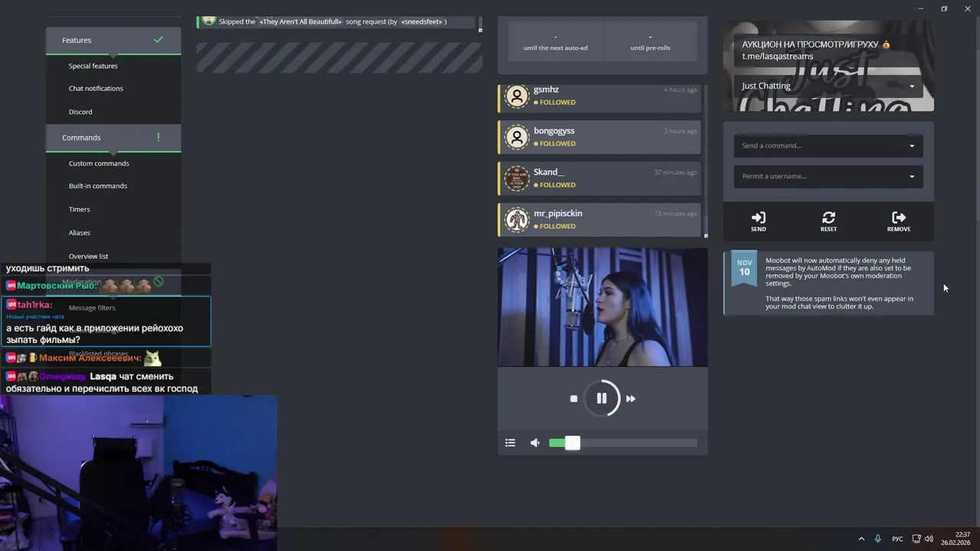Mute the song player volume
Image resolution: width=980 pixels, height=551 pixels.
[535, 442]
